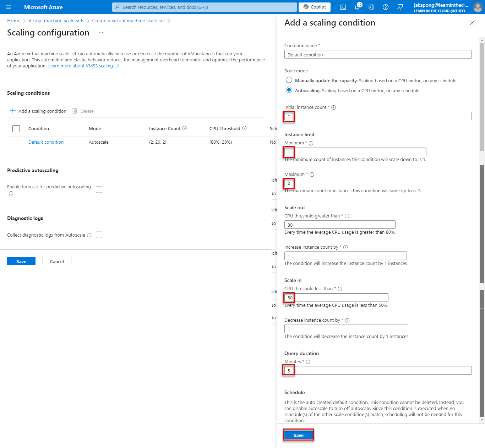Screen dimensions: 485x448
Task: Click the Copilot button
Action: pyautogui.click(x=315, y=7)
